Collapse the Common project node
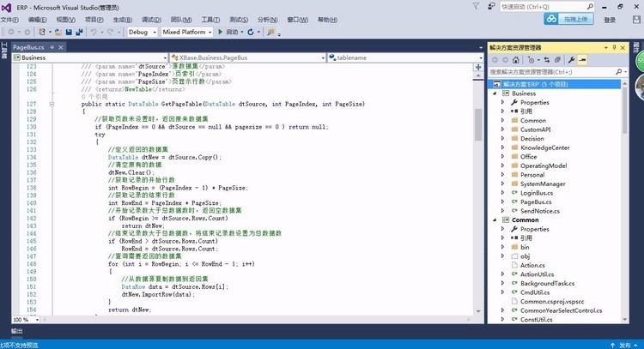Screen dimensions: 644x349 pyautogui.click(x=495, y=220)
